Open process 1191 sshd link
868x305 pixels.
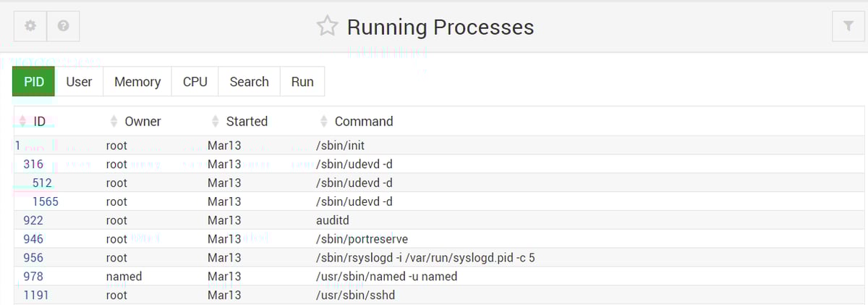(x=35, y=295)
